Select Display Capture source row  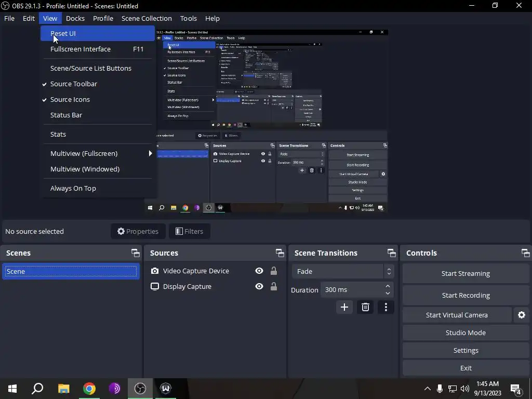pos(215,287)
